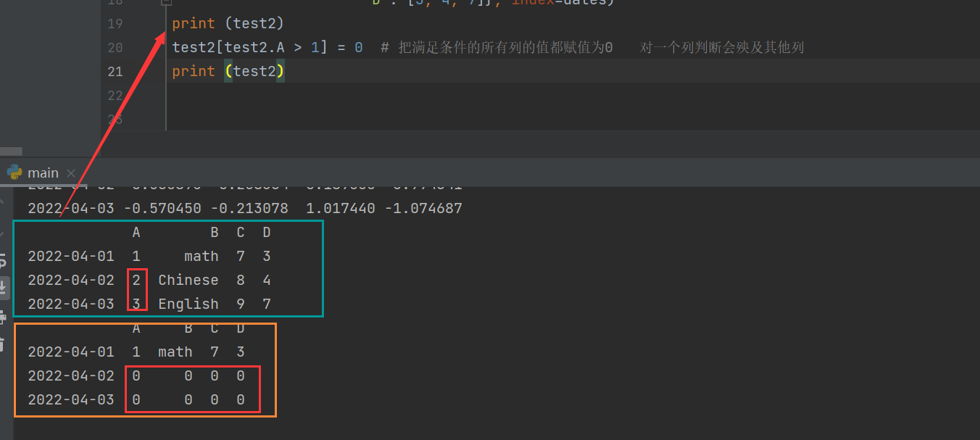
Task: Switch to the main run tab
Action: point(42,173)
